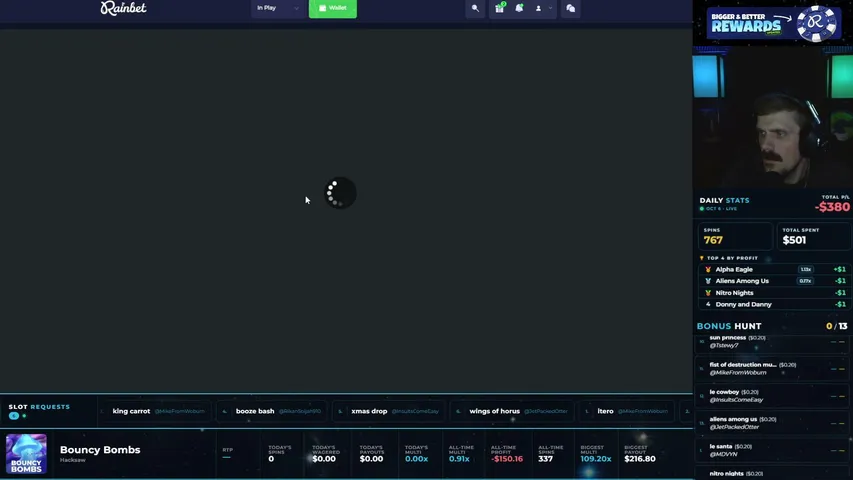Select the 'le cowboy' bonus hunt entry
Image resolution: width=853 pixels, height=480 pixels.
(x=772, y=396)
